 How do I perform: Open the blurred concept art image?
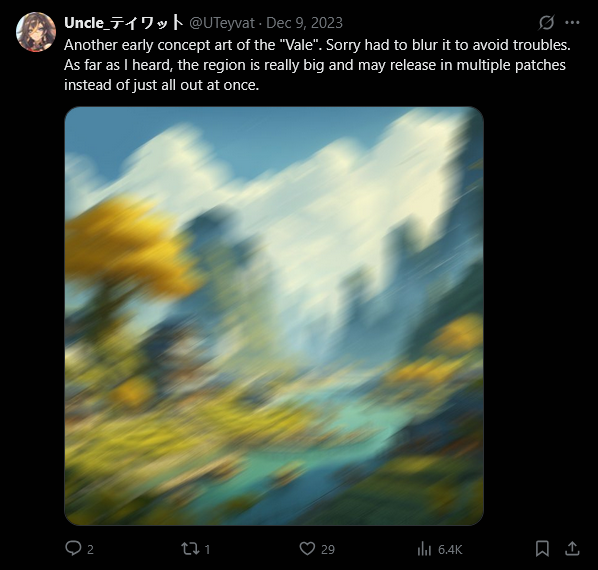274,316
